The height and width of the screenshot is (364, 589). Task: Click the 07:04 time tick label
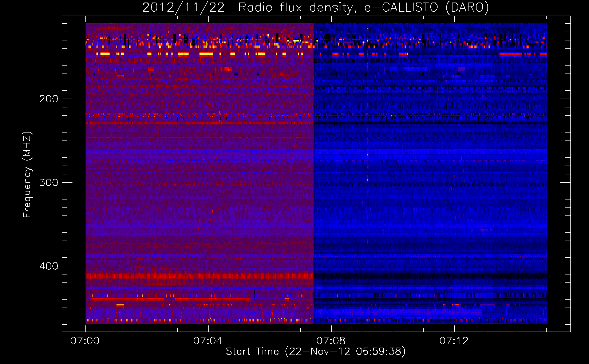click(x=208, y=341)
